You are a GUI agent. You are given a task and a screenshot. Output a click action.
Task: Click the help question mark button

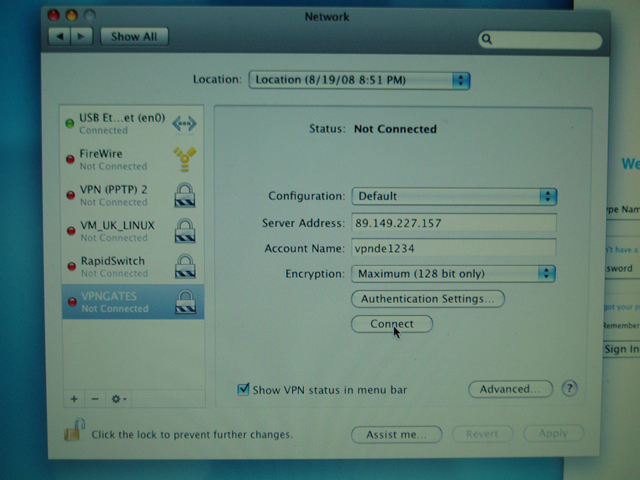[x=569, y=388]
